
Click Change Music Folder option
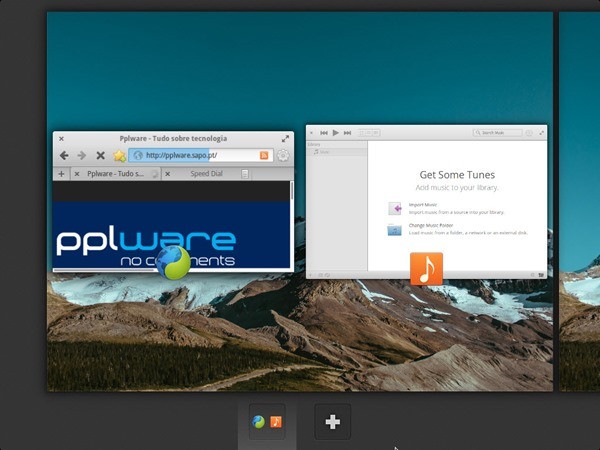point(458,229)
